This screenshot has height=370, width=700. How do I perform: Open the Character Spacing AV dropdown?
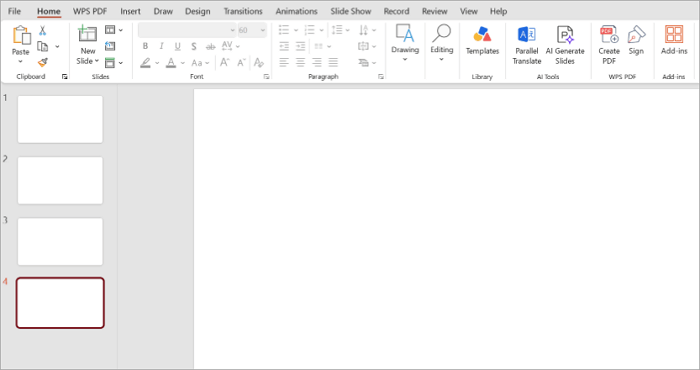point(238,46)
